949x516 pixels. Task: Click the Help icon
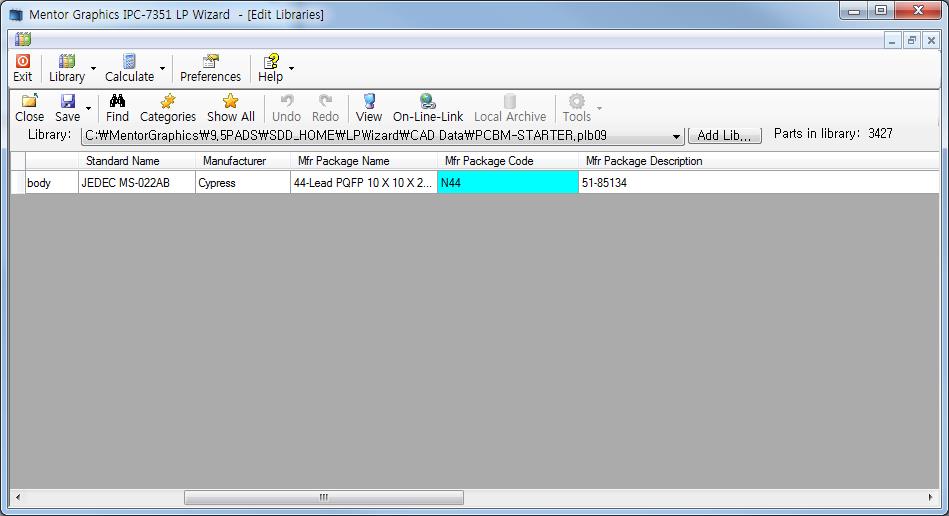(x=271, y=61)
